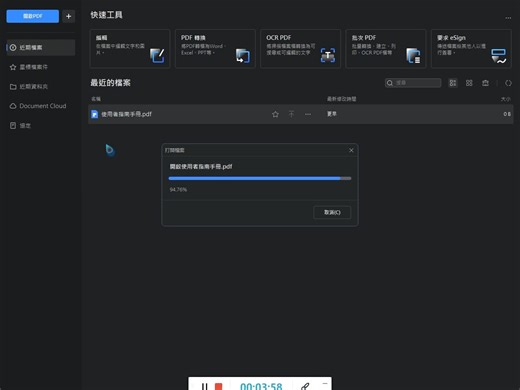Click the clear recent list icon
The height and width of the screenshot is (390, 520).
point(485,83)
